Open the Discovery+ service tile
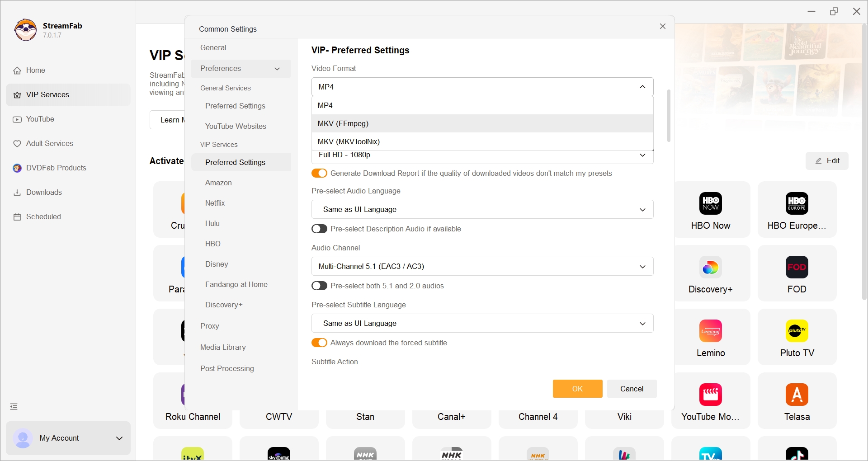Screen dimensions: 868x461 pyautogui.click(x=710, y=273)
